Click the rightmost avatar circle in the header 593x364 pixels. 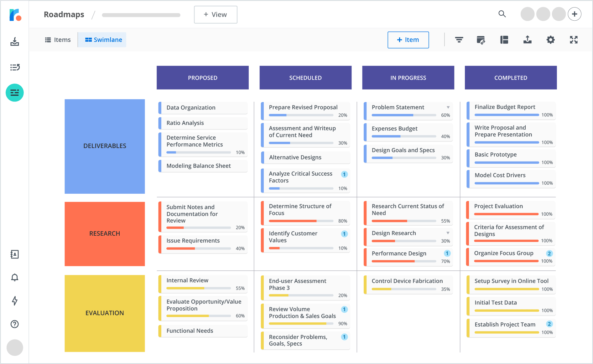tap(559, 14)
